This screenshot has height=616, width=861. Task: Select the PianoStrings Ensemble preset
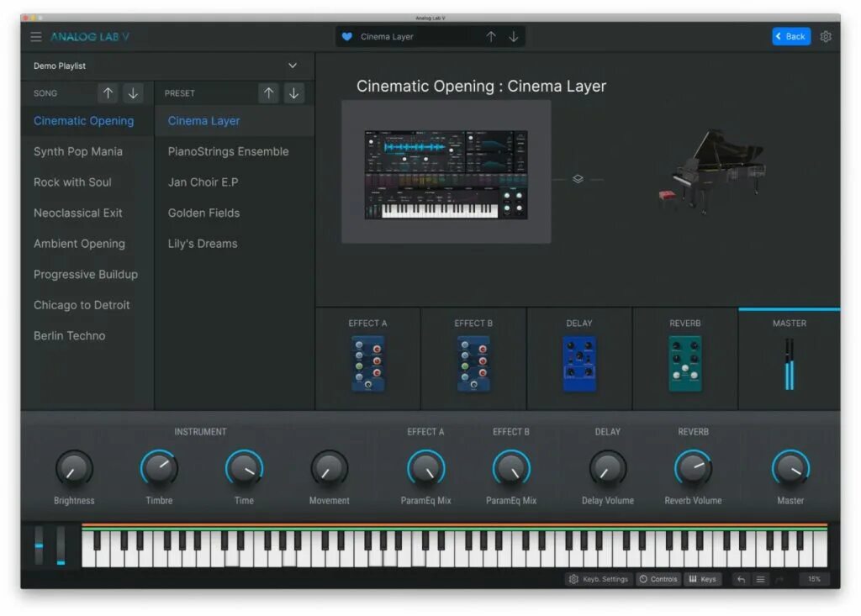235,151
